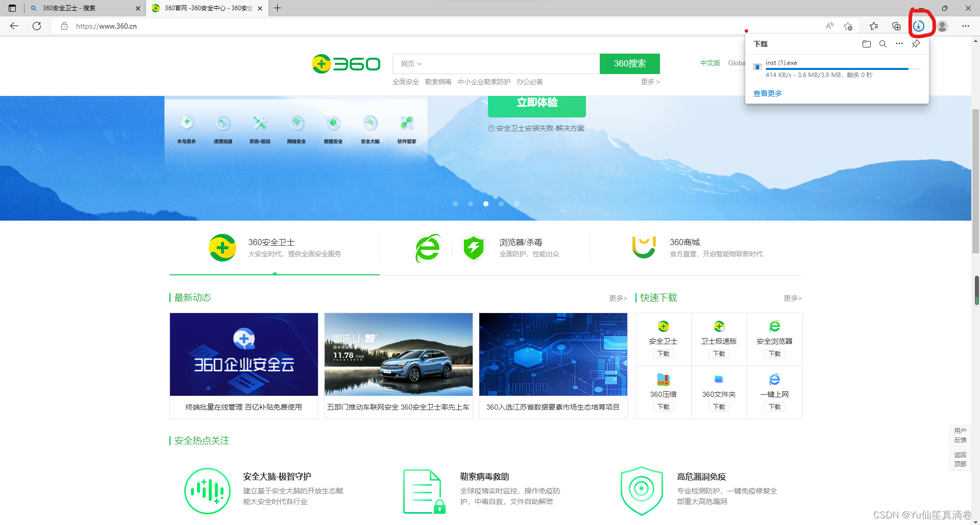
Task: Click the 360搜索 button
Action: [630, 64]
